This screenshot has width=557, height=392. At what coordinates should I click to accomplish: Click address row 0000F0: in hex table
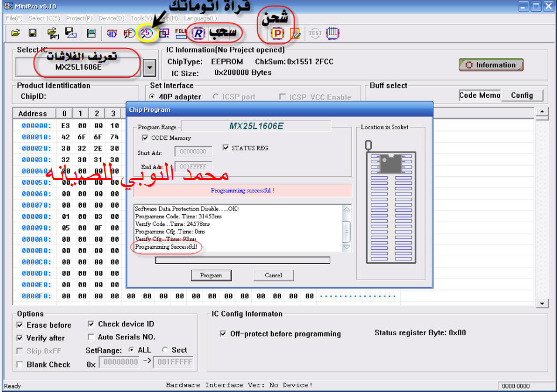(36, 296)
